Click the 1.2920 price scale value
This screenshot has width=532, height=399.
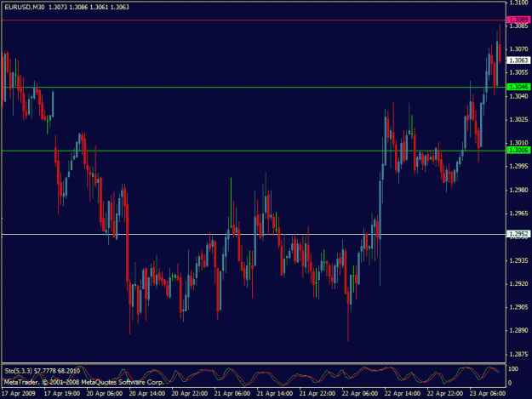click(x=518, y=284)
